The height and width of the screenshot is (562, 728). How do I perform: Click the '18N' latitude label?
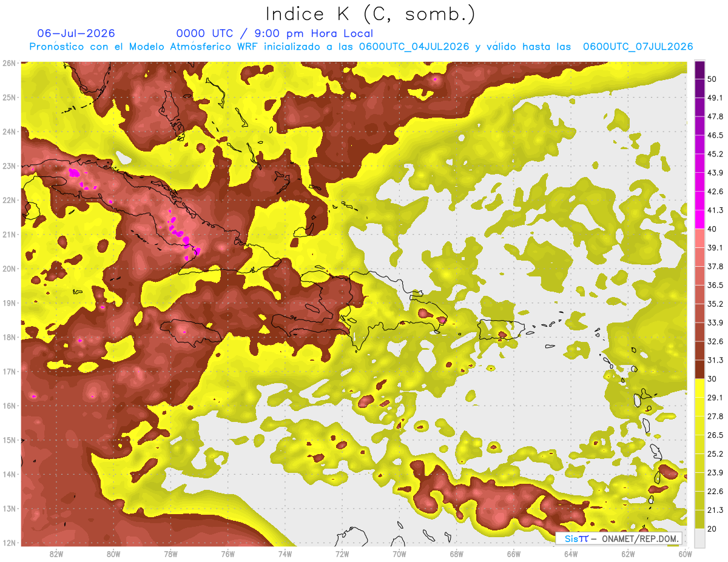[x=9, y=337]
